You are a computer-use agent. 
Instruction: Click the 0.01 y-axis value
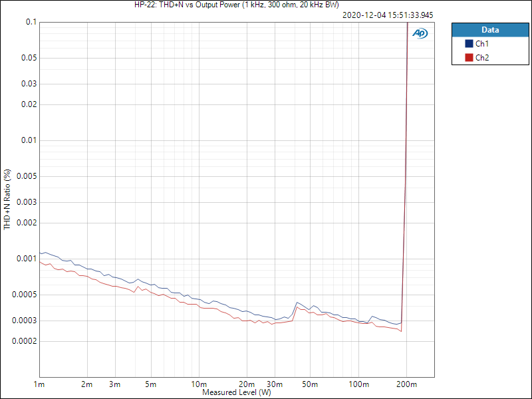29,140
